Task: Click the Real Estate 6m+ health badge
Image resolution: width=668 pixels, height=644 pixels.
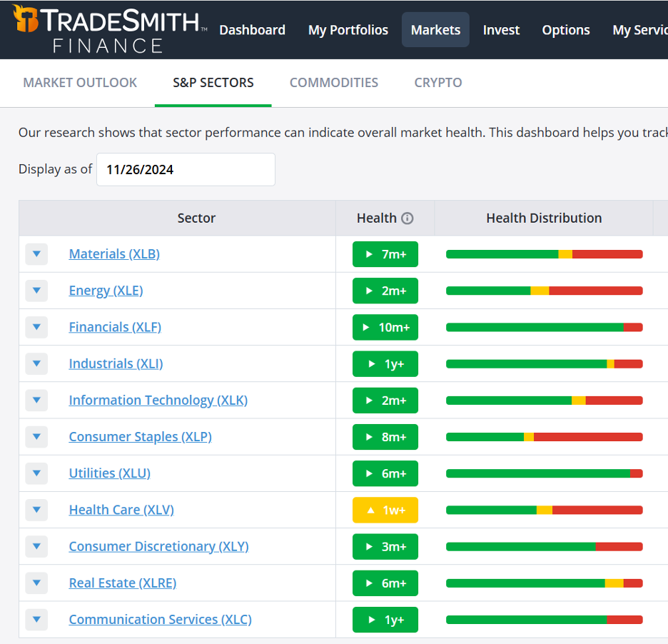Action: 385,583
